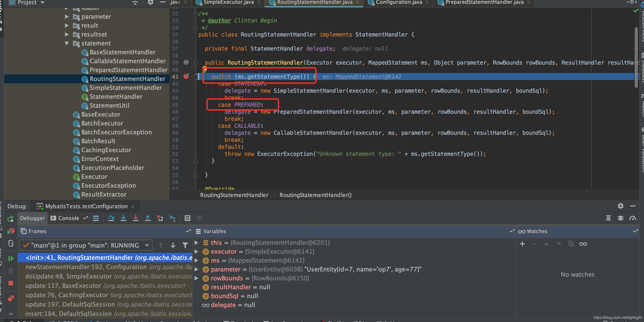The image size is (644, 322).
Task: Open View Breakpoints double red circle icon
Action: (x=11, y=298)
